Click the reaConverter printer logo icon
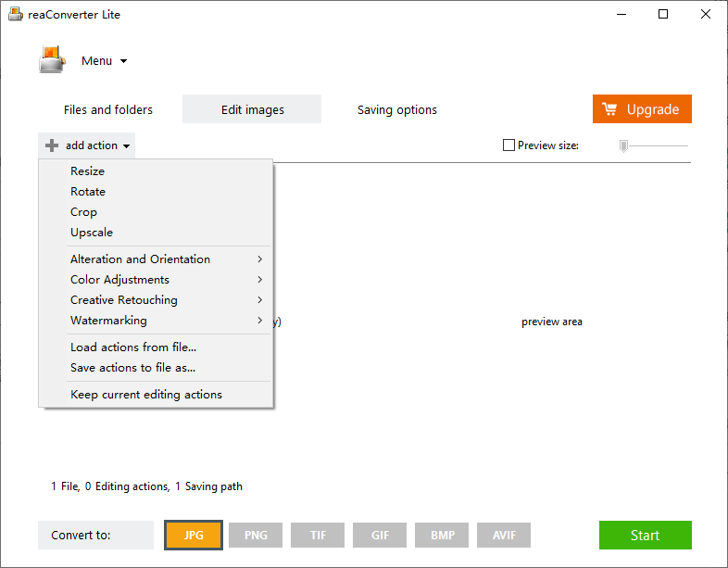The image size is (728, 568). (x=52, y=59)
